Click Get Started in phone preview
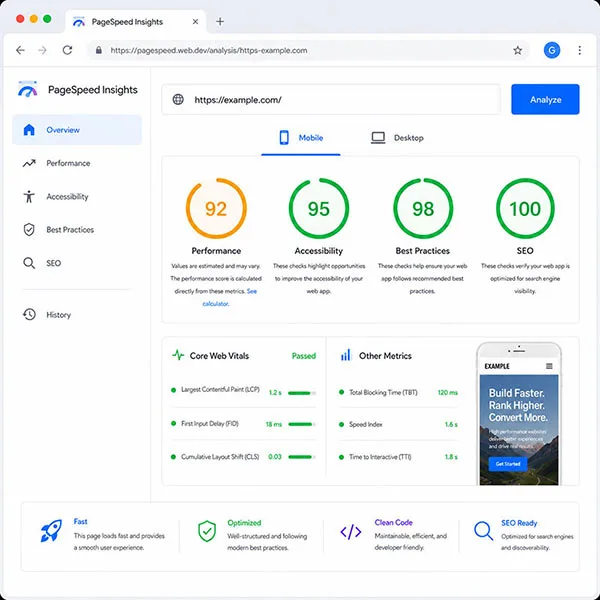The width and height of the screenshot is (600, 600). (508, 464)
